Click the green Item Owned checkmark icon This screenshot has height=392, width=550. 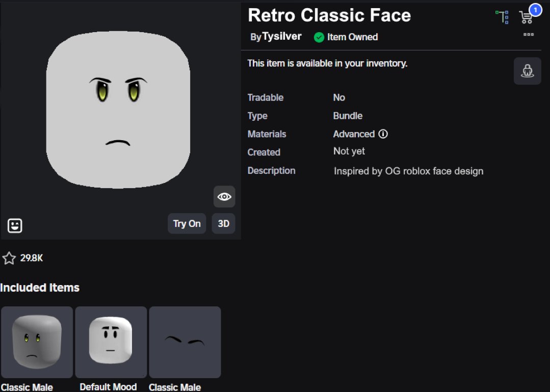pos(319,37)
